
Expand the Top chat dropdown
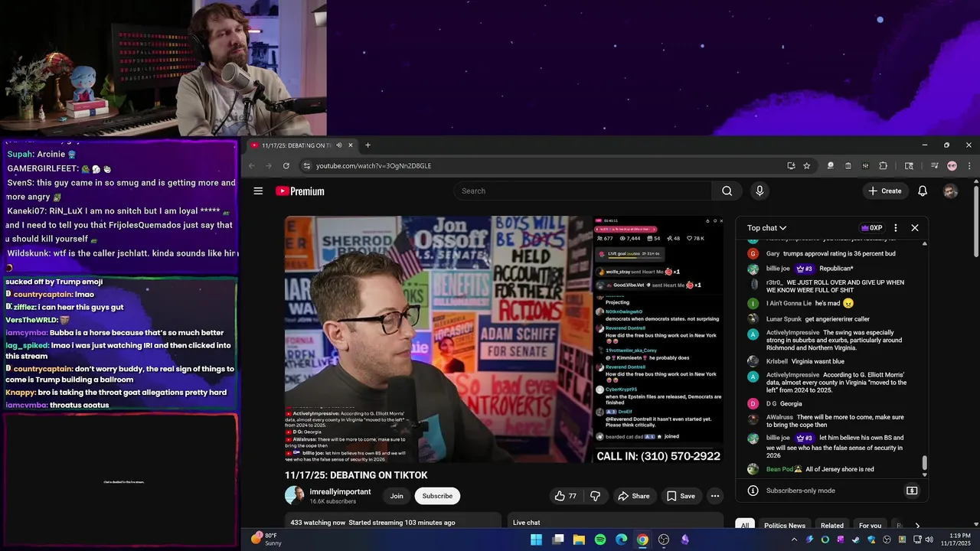tap(767, 228)
